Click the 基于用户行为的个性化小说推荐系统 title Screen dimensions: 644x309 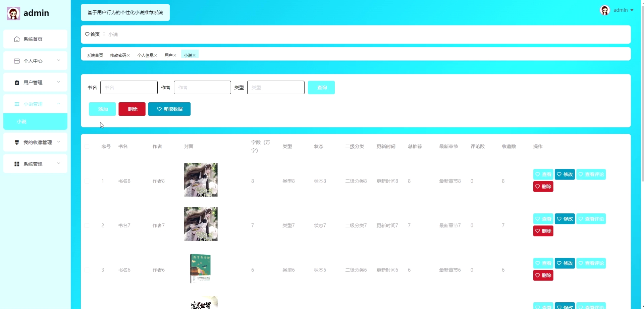click(x=125, y=12)
